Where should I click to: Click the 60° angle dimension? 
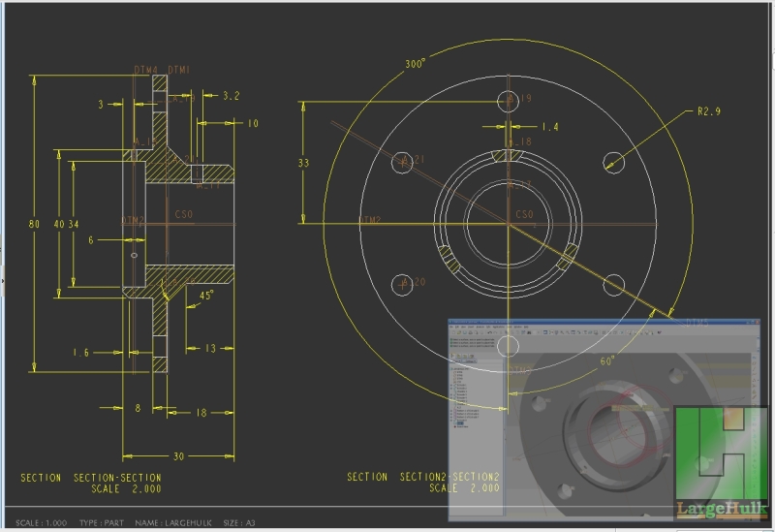click(607, 360)
